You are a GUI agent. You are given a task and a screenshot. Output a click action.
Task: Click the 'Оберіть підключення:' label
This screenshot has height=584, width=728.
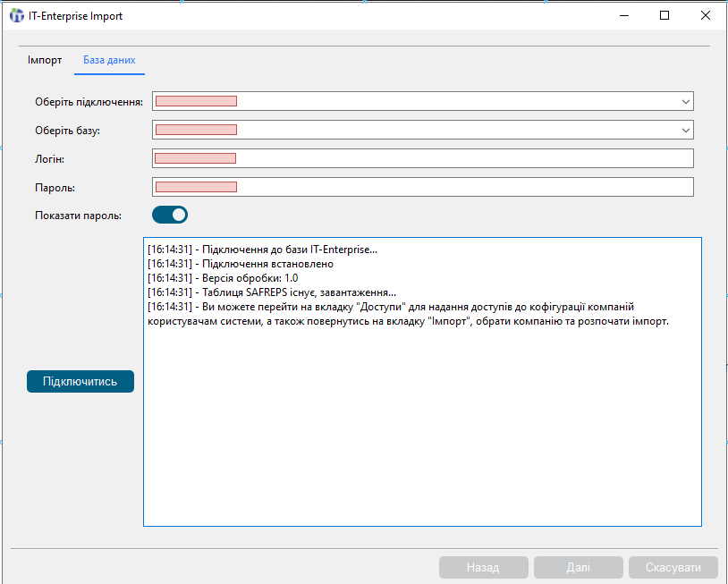(x=89, y=102)
